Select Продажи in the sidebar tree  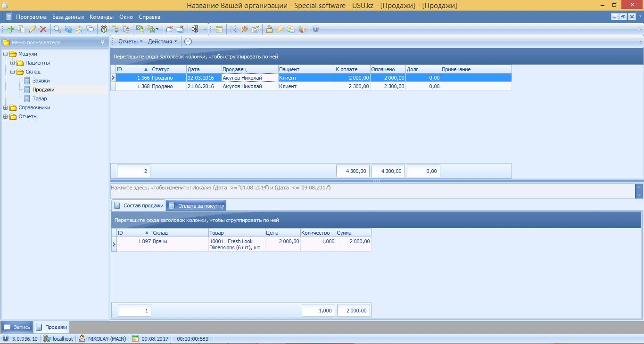point(43,90)
